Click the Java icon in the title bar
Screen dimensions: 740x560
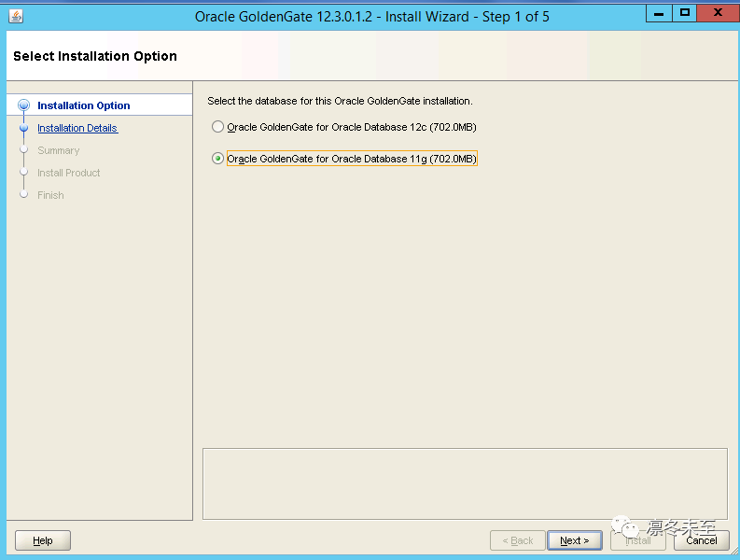pos(16,17)
